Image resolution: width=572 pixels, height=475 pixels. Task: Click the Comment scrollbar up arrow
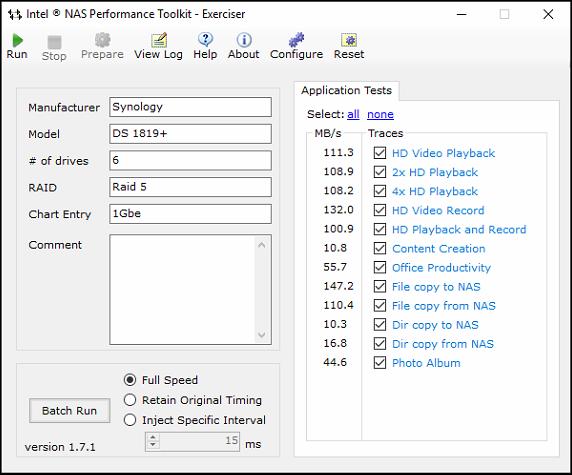point(262,245)
